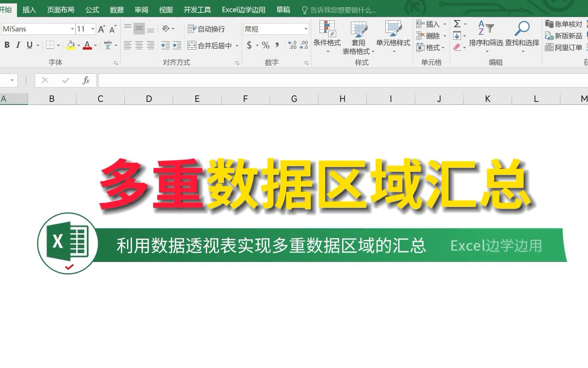Expand the fill color dropdown arrow
588x368 pixels.
click(x=79, y=45)
